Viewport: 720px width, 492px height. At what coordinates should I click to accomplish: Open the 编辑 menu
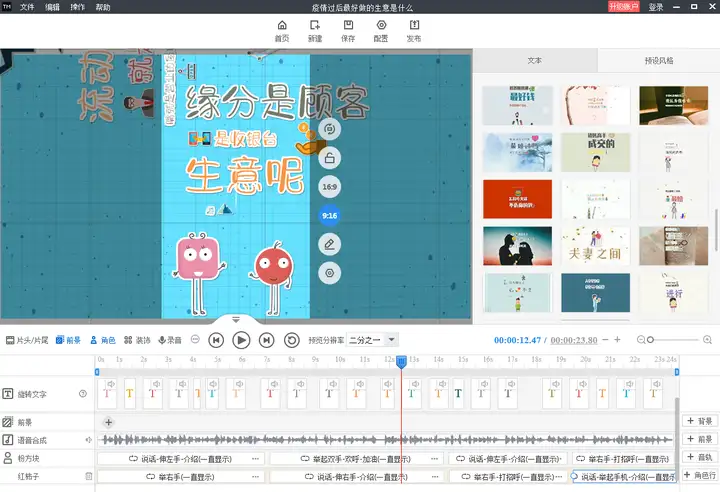[x=52, y=7]
